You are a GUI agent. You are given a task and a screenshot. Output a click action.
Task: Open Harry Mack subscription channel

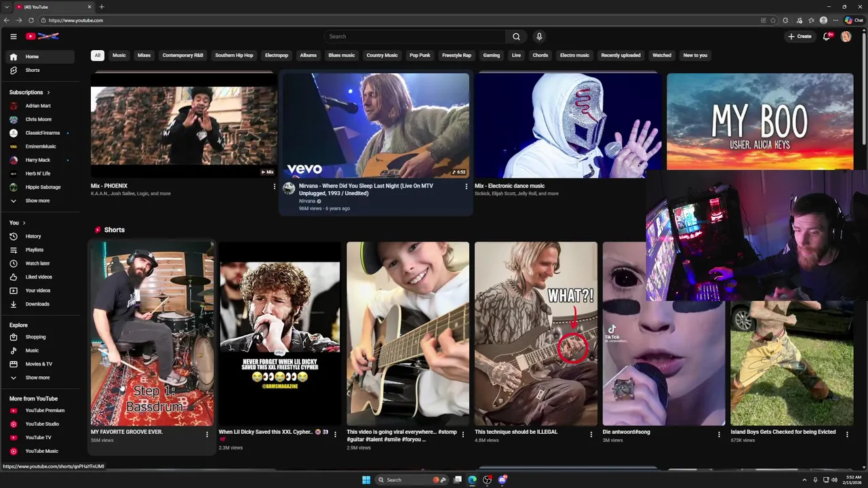(39, 160)
